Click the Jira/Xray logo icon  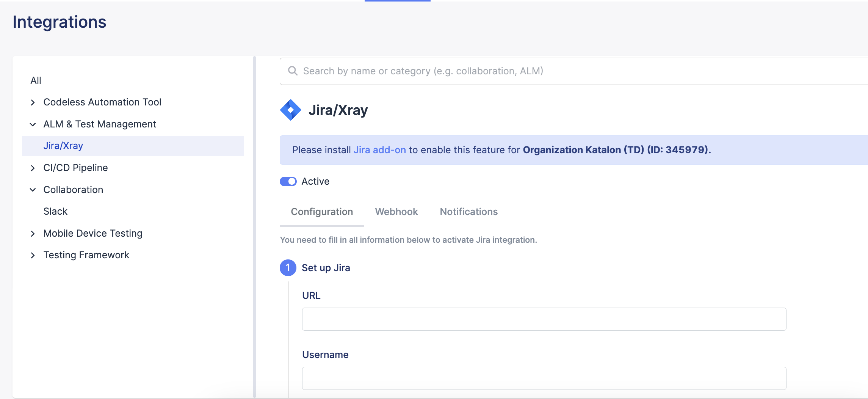coord(291,110)
